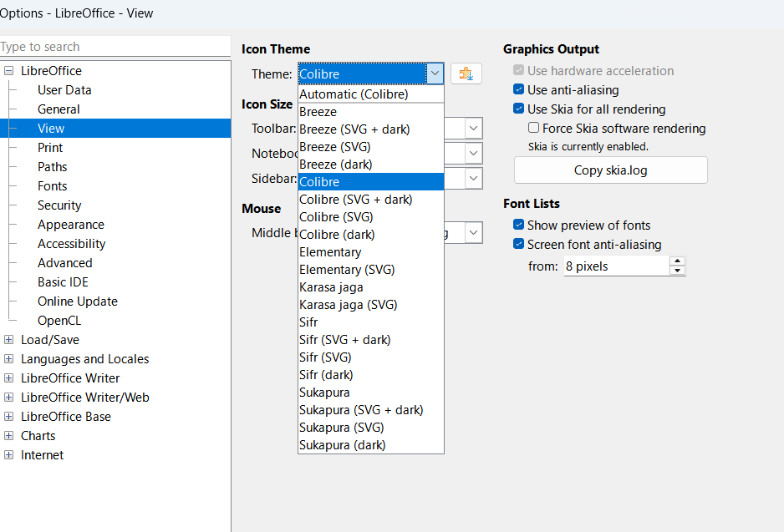
Task: Expand Languages and Locales node
Action: click(x=8, y=359)
